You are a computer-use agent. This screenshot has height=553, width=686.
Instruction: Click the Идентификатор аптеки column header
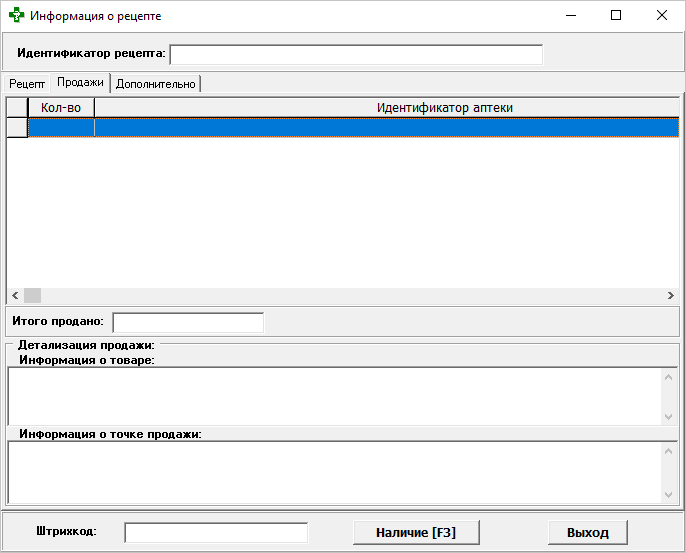tap(387, 107)
